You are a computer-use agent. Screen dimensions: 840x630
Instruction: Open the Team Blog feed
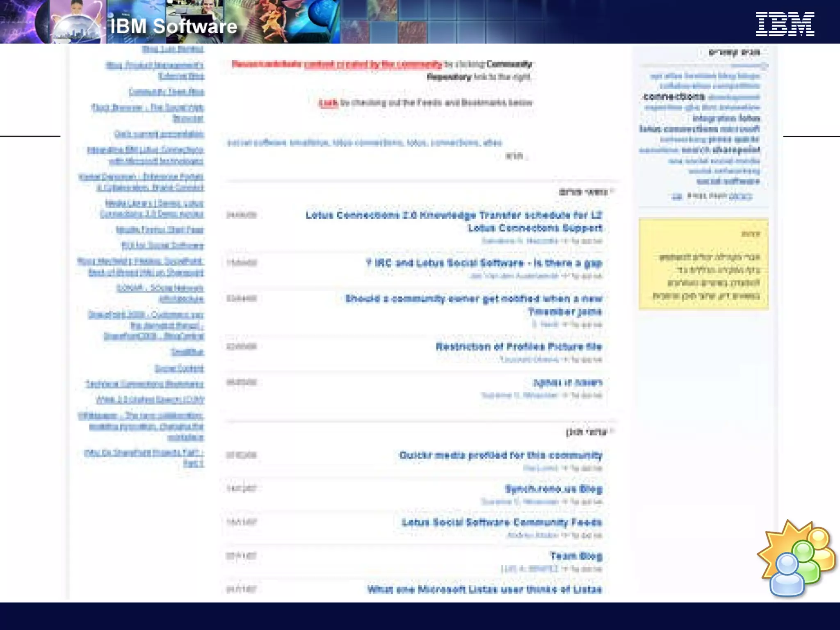[x=576, y=556]
